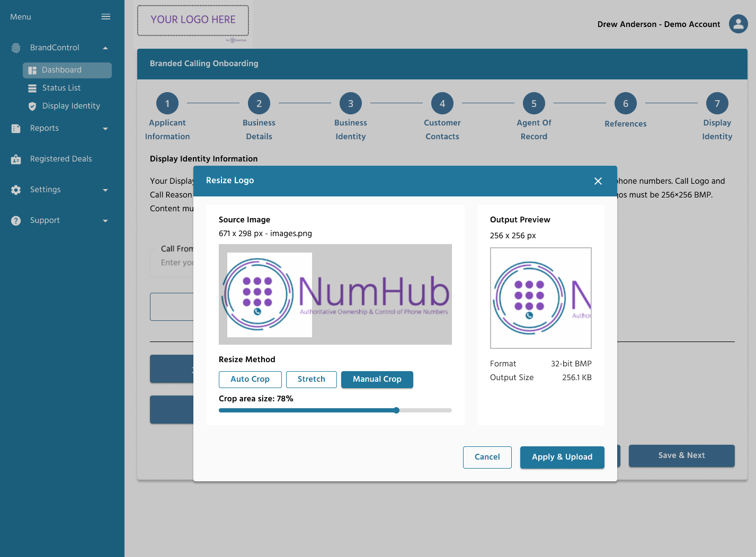Click the 256.1 KB output size value
The image size is (756, 557).
pyautogui.click(x=577, y=378)
